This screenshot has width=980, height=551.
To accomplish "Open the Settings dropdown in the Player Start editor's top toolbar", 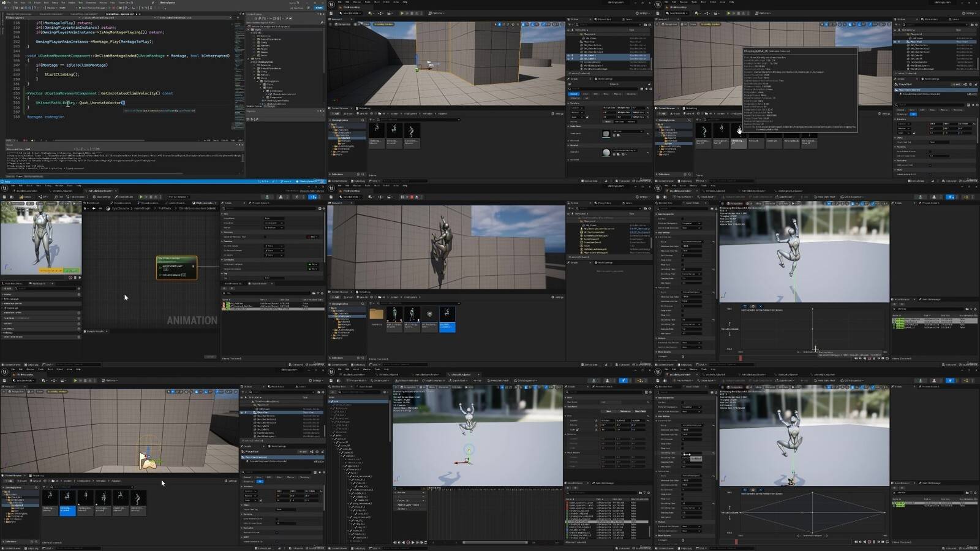I will point(315,381).
